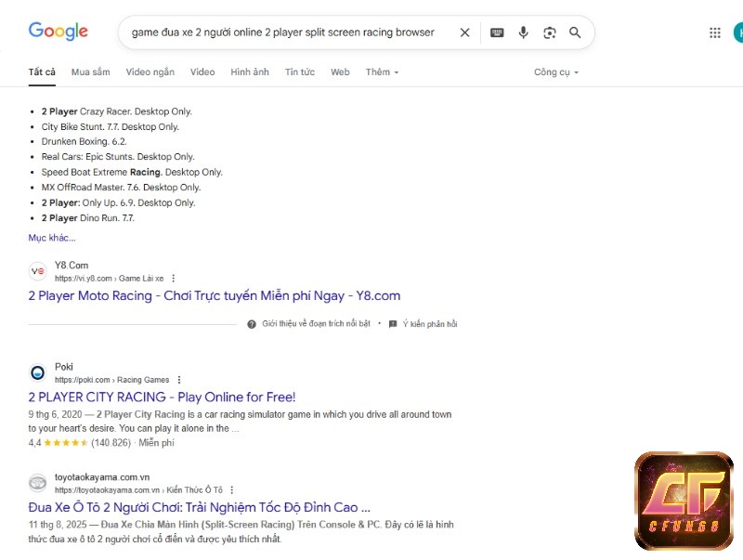Screen dimensions: 743x560
Task: Click 2 Player Dino Run list item
Action: pos(87,218)
